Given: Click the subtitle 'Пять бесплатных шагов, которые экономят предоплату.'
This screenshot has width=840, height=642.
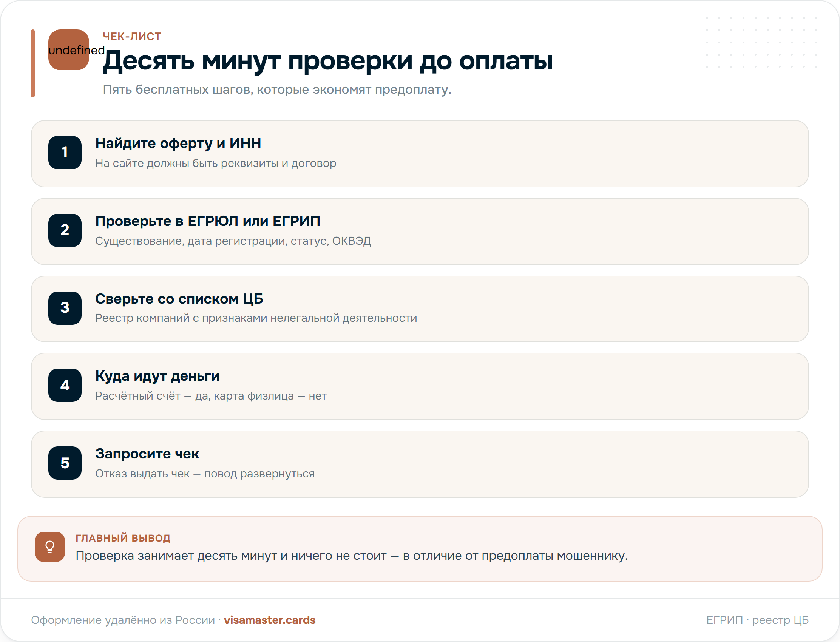Looking at the screenshot, I should 277,90.
